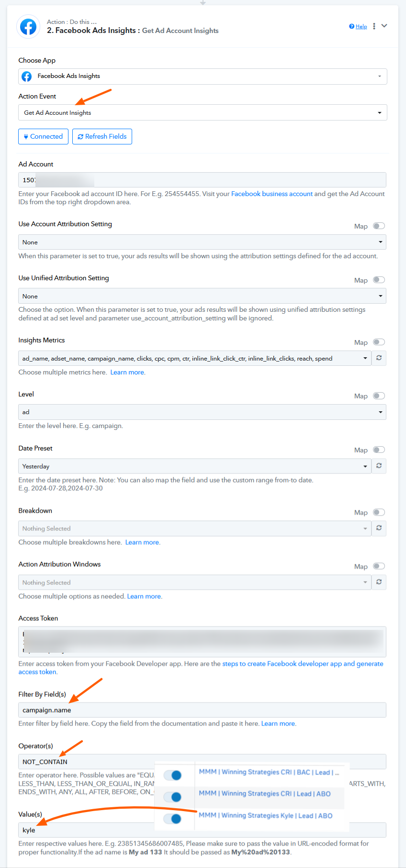This screenshot has width=406, height=868.
Task: Click the Filter By Field(s) input
Action: click(202, 710)
